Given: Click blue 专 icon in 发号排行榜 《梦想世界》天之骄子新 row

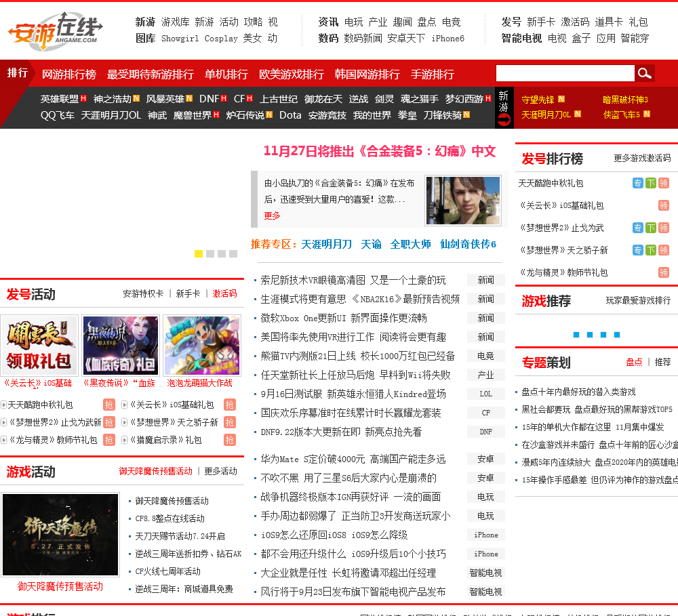Looking at the screenshot, I should pyautogui.click(x=638, y=250).
